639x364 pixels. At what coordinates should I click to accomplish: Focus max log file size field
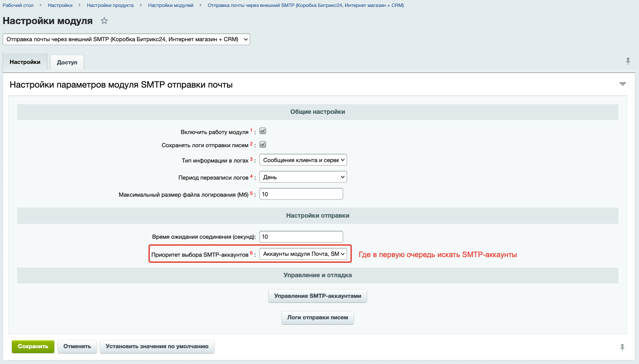[301, 194]
